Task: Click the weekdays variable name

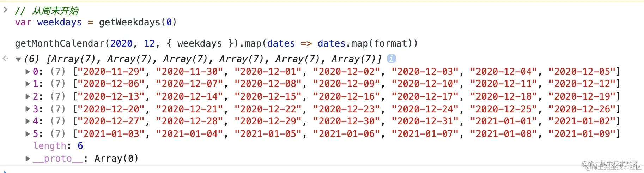Action: 59,22
